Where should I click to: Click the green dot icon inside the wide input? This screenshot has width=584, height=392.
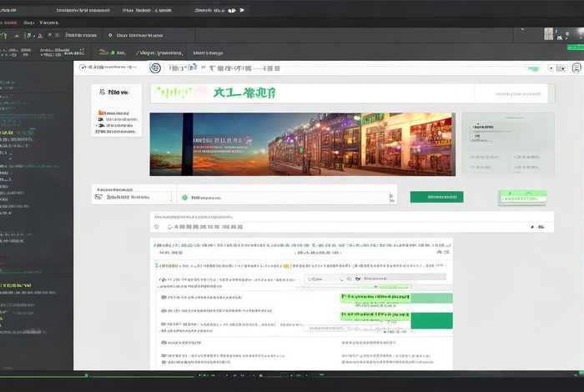(184, 198)
